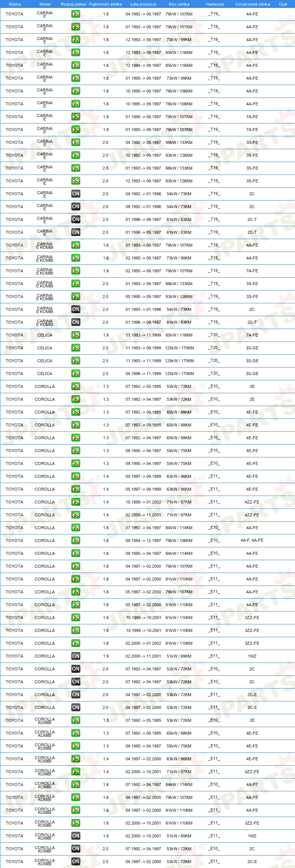Click petrol icon in Carina E Kombi 1.6 79kW row

point(75,245)
